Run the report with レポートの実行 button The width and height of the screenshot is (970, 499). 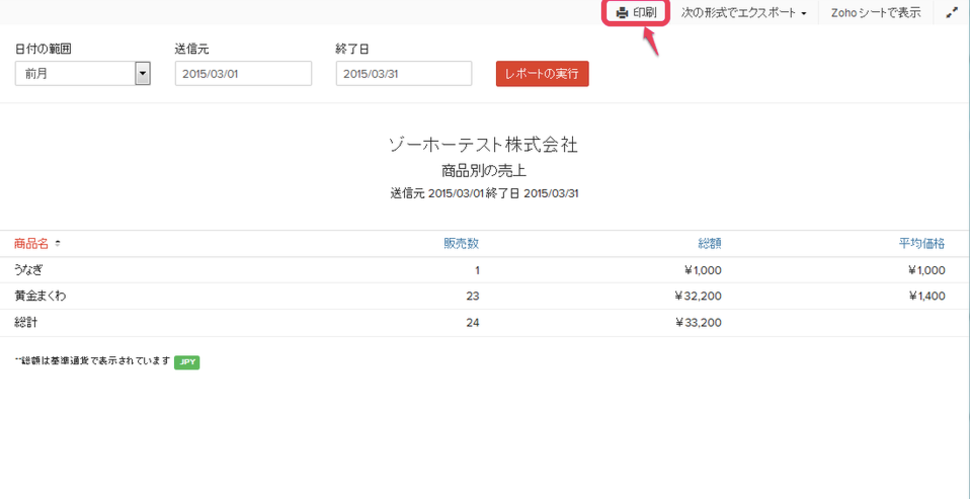tap(542, 74)
